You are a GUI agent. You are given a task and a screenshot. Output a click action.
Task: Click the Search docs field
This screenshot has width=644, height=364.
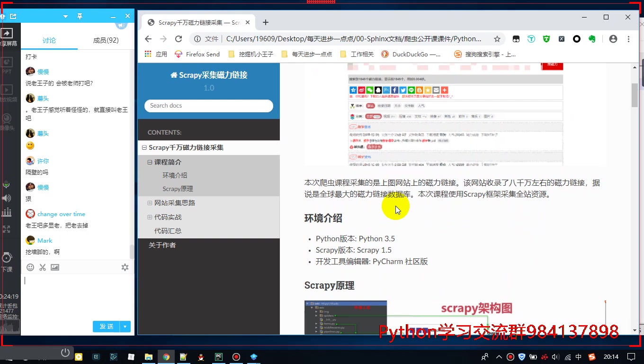[209, 106]
